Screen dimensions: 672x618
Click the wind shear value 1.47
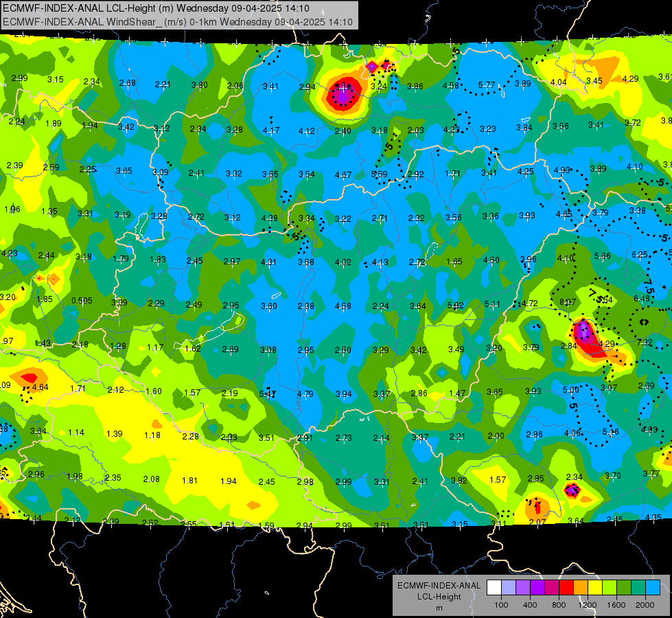click(457, 393)
